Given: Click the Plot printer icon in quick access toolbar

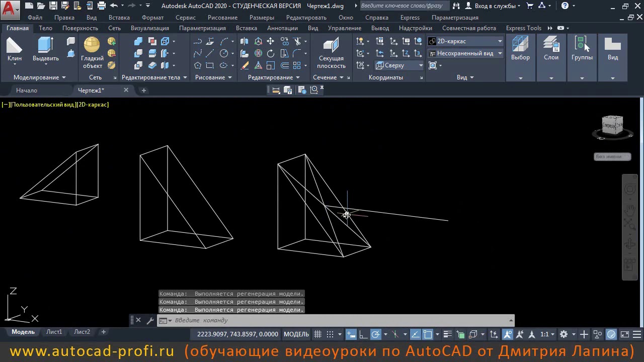Looking at the screenshot, I should point(102,6).
